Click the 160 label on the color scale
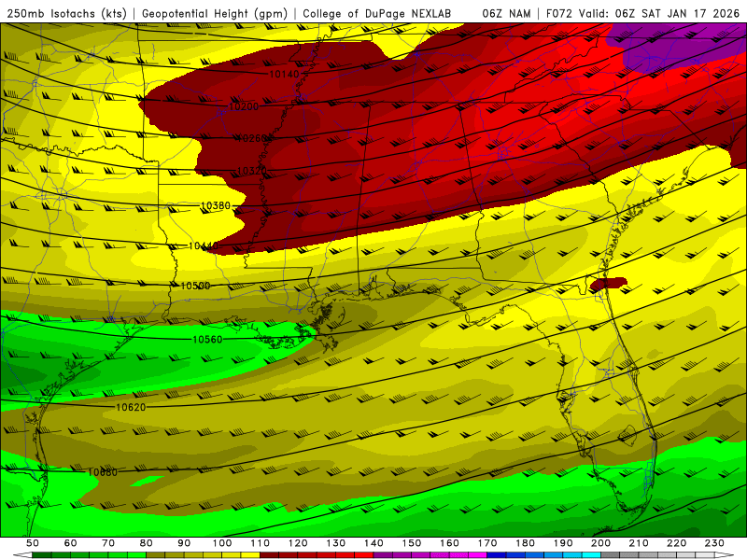The height and width of the screenshot is (560, 747). [449, 543]
